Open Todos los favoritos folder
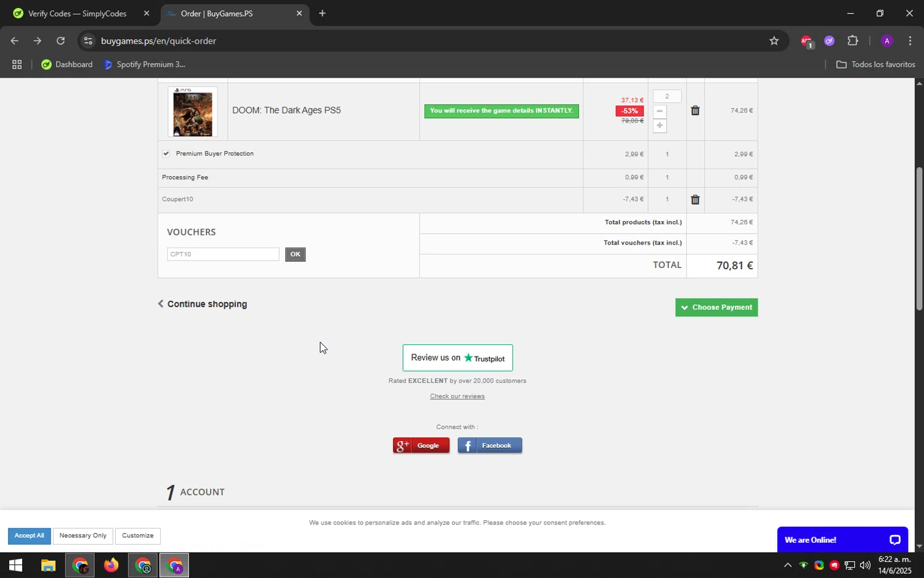Viewport: 924px width, 578px height. click(875, 64)
